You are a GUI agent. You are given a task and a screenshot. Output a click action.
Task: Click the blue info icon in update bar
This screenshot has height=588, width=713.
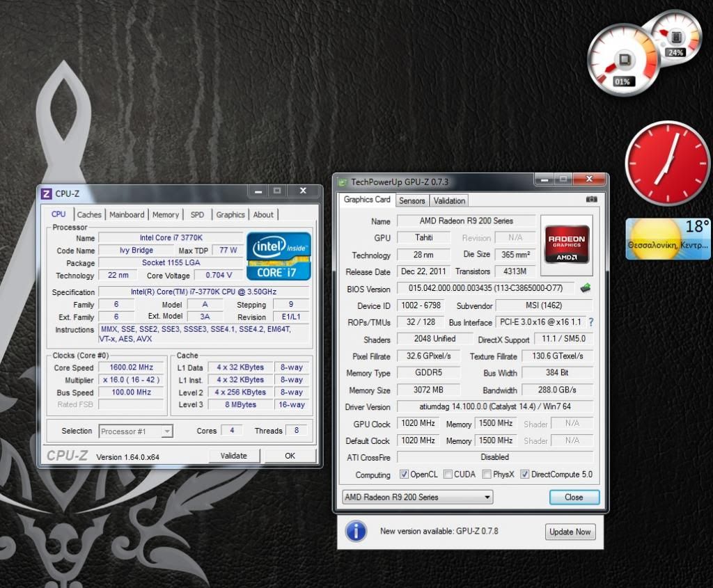point(356,532)
